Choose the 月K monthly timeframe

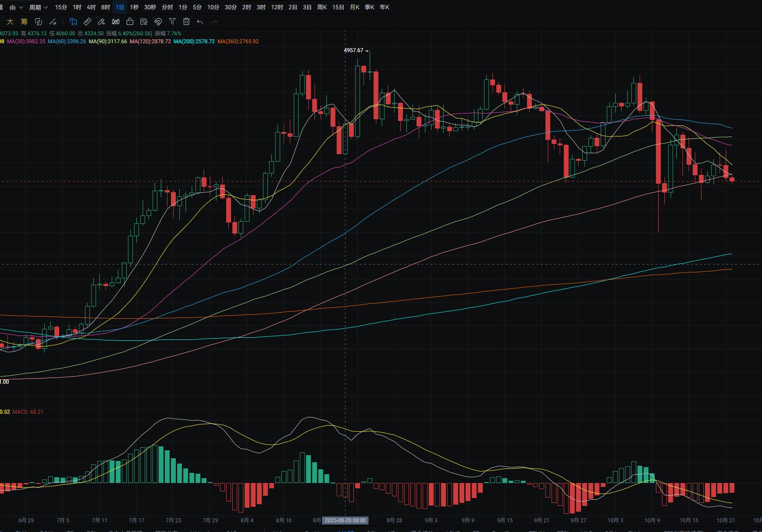click(x=354, y=8)
